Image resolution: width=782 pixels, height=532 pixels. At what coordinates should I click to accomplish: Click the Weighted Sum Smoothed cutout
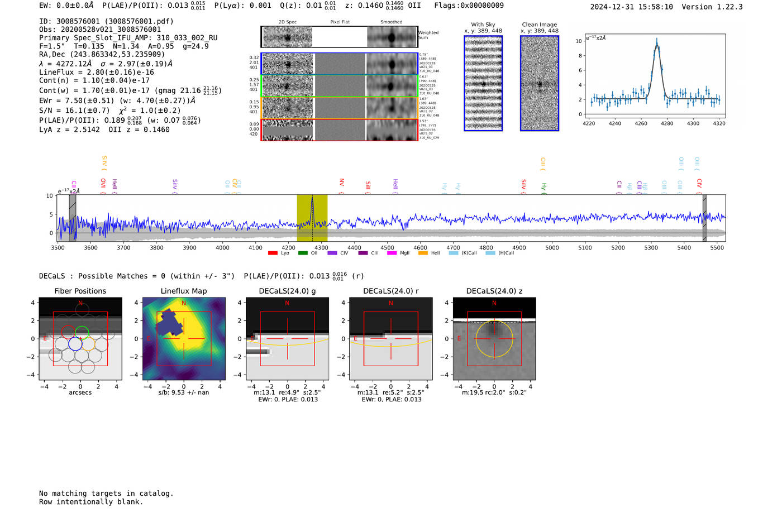392,37
